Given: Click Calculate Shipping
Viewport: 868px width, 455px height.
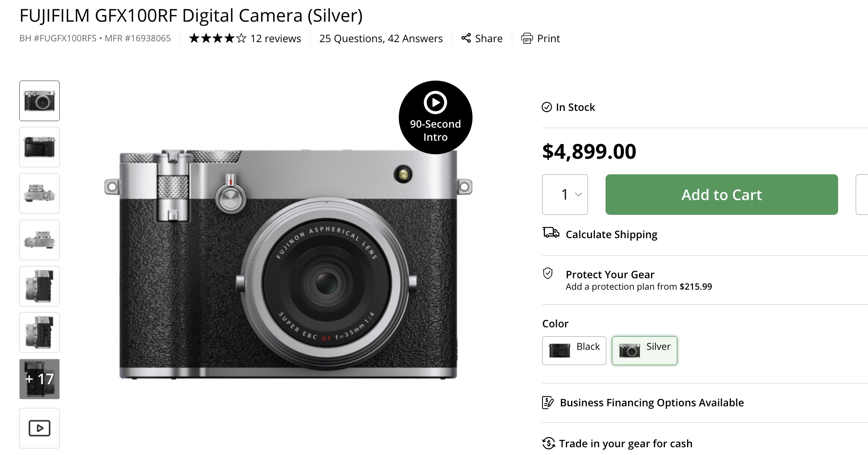Looking at the screenshot, I should coord(611,234).
